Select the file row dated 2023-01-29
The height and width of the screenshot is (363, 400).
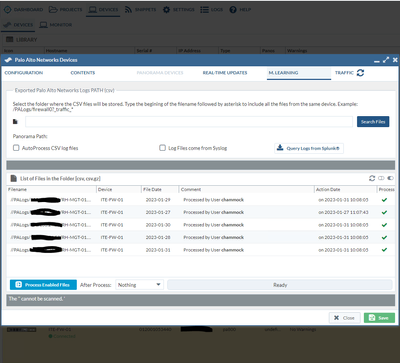201,200
